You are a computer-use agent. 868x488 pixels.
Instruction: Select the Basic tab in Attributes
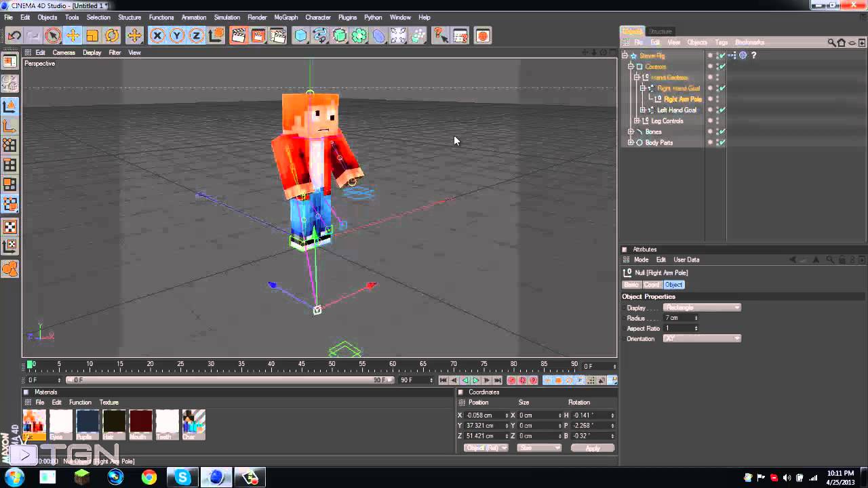click(631, 285)
